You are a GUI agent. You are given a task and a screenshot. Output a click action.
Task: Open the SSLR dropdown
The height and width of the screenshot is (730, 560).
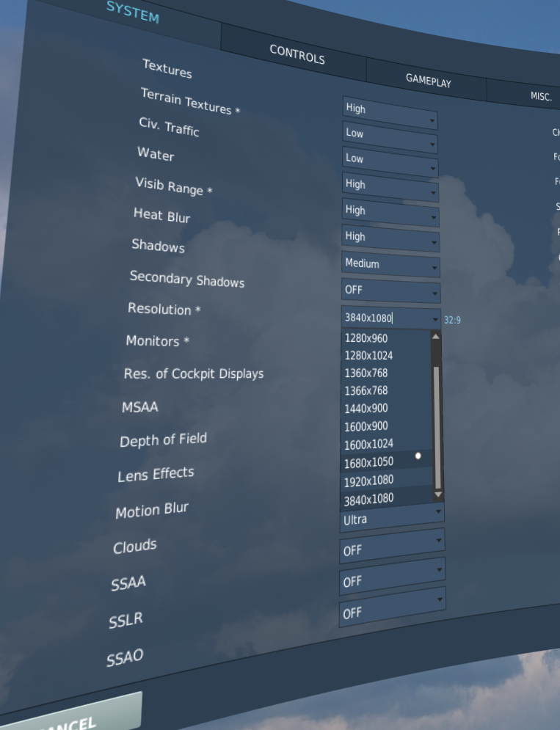click(392, 577)
